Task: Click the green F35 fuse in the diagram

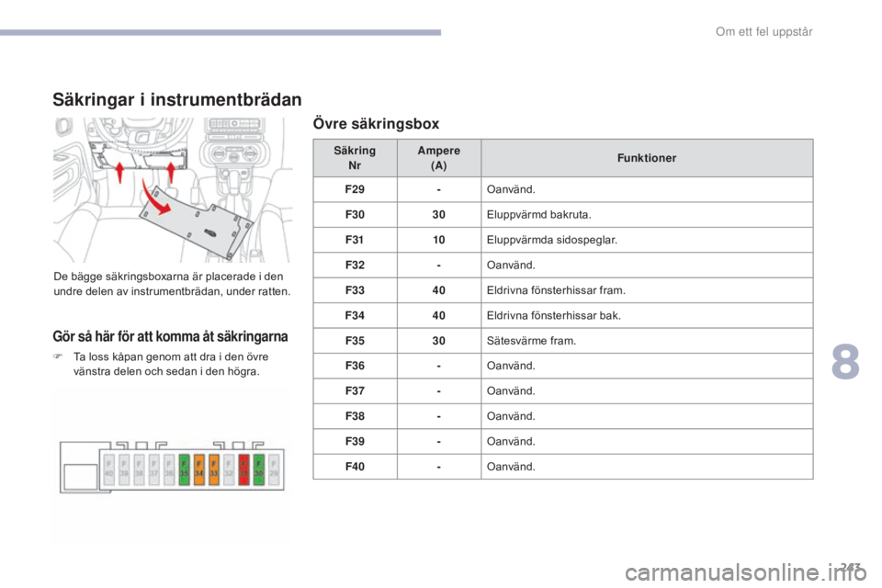Action: pos(184,469)
